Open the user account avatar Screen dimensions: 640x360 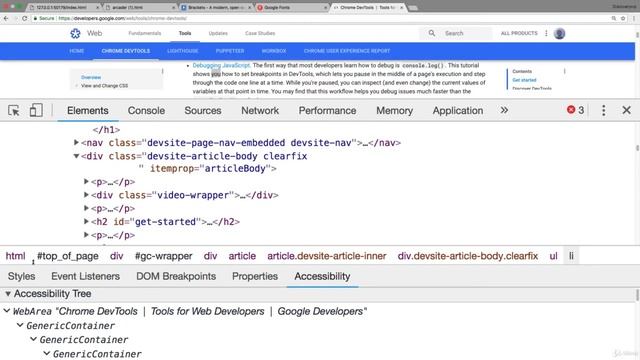559,33
